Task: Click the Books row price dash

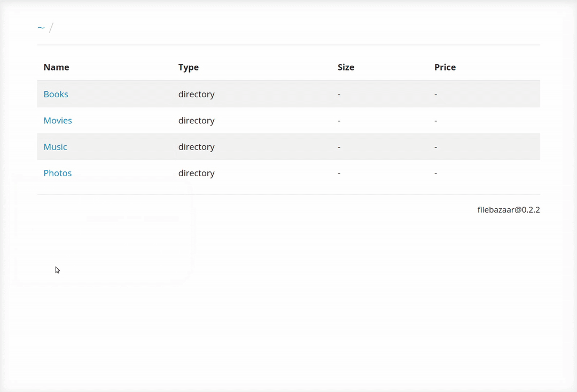Action: pyautogui.click(x=436, y=94)
